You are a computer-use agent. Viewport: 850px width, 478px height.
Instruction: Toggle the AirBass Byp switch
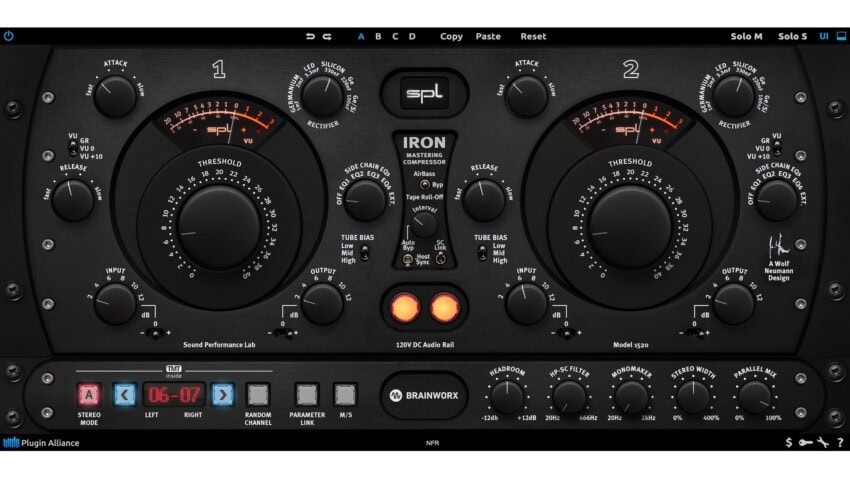pos(424,185)
